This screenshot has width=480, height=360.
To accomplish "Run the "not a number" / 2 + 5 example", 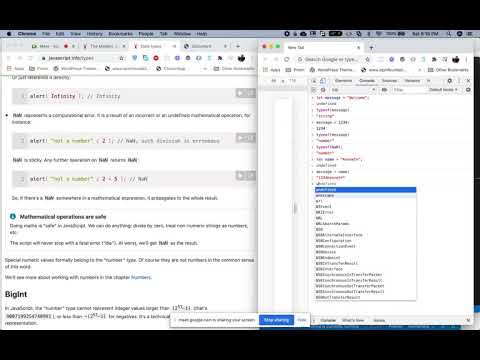I will (x=241, y=175).
